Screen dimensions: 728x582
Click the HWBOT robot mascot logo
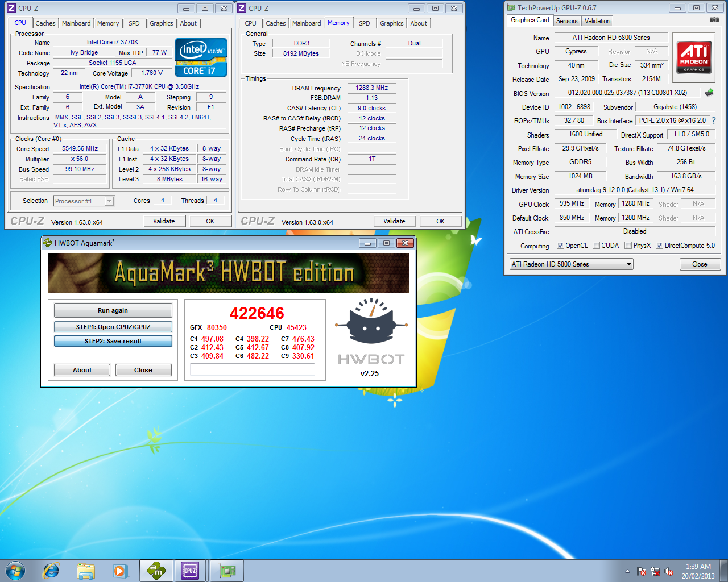point(371,321)
